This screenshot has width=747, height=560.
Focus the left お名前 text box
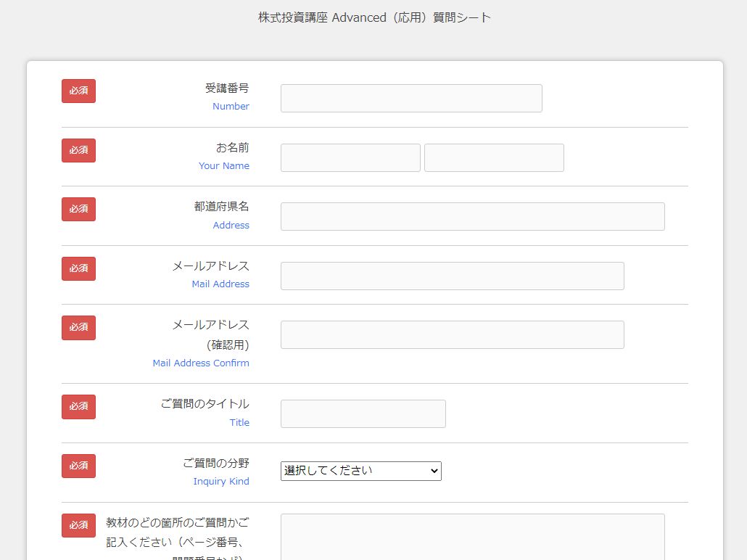pyautogui.click(x=350, y=158)
